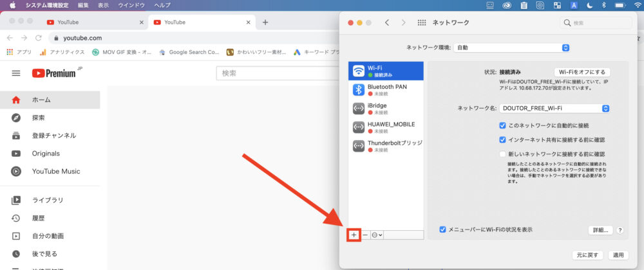Toggle メニューバーにWi-Fiの状況を表示 checkbox

tap(442, 230)
